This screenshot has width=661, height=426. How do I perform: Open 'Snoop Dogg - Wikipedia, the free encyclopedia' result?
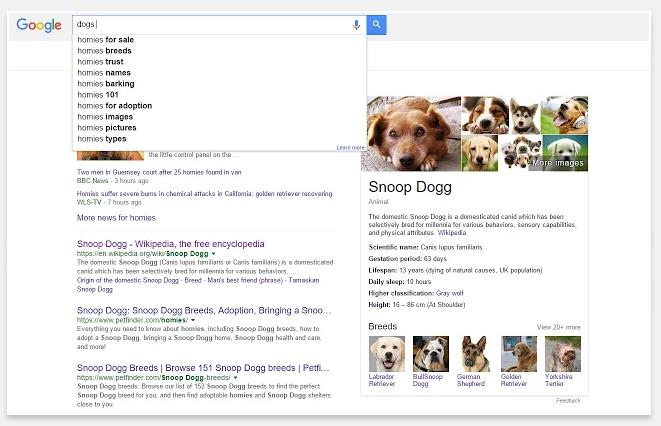(x=171, y=244)
